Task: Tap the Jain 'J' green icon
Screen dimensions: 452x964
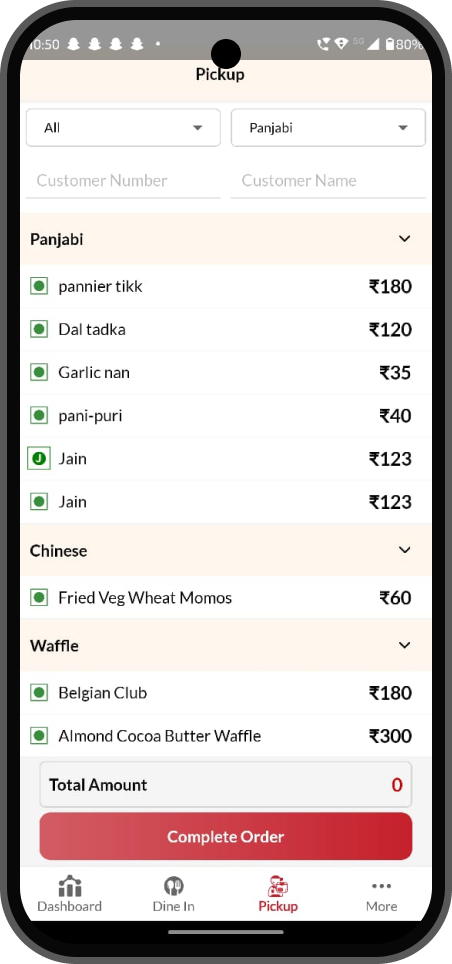Action: click(39, 459)
